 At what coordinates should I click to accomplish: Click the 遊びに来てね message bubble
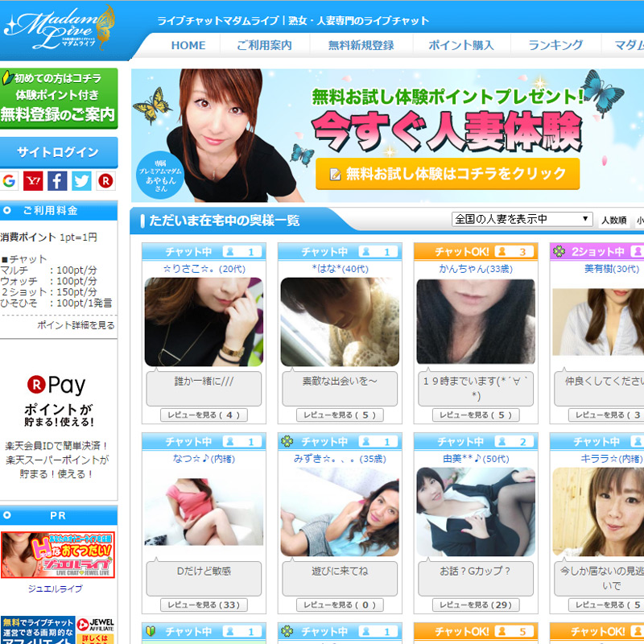pyautogui.click(x=340, y=578)
